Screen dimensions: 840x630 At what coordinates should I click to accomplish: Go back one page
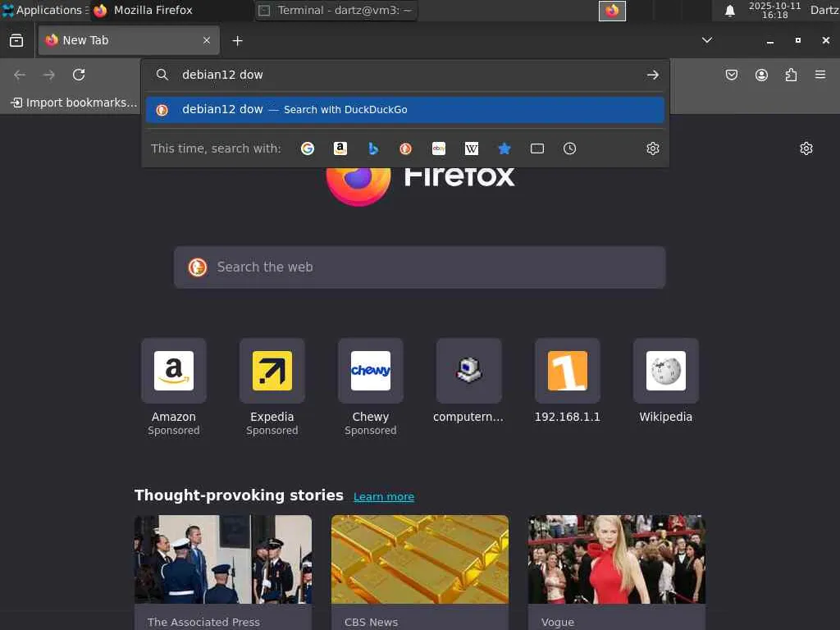pos(20,75)
